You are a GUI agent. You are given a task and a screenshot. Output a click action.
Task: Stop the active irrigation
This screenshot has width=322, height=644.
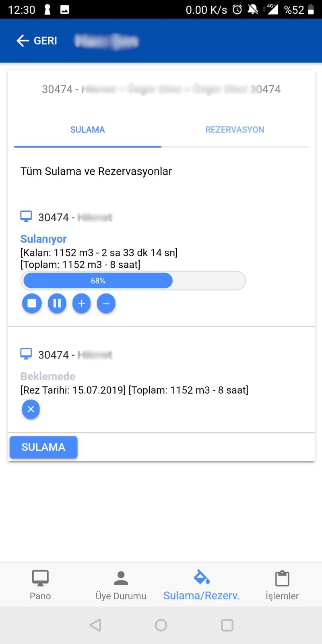(x=32, y=303)
